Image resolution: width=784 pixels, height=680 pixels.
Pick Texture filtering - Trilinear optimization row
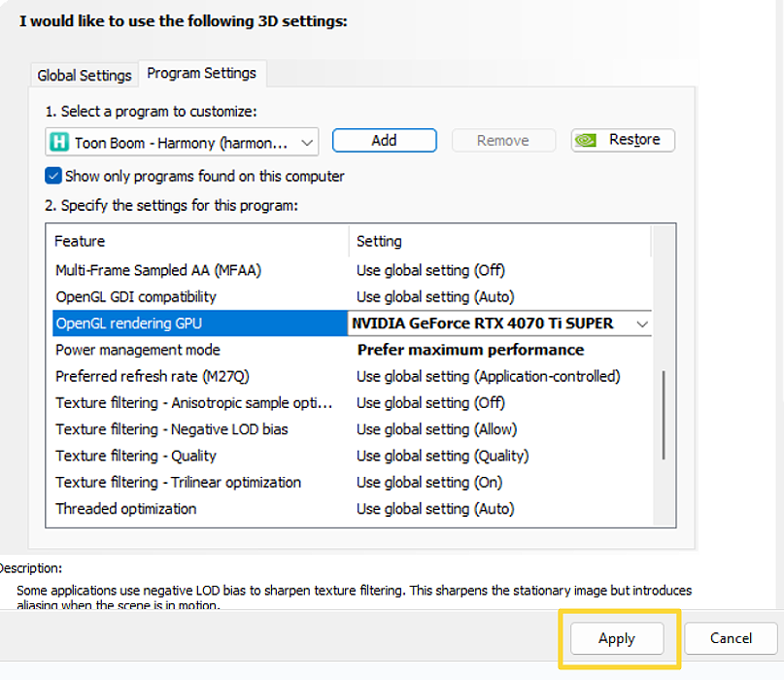click(178, 482)
